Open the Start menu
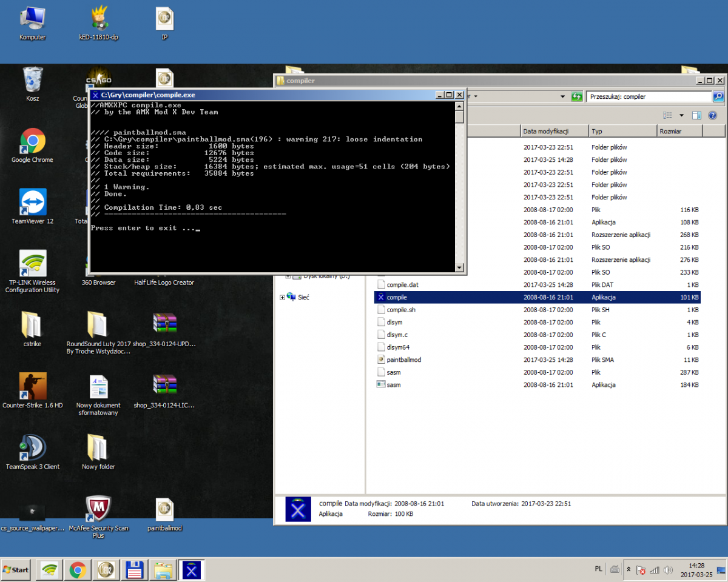The height and width of the screenshot is (582, 728). pyautogui.click(x=16, y=570)
